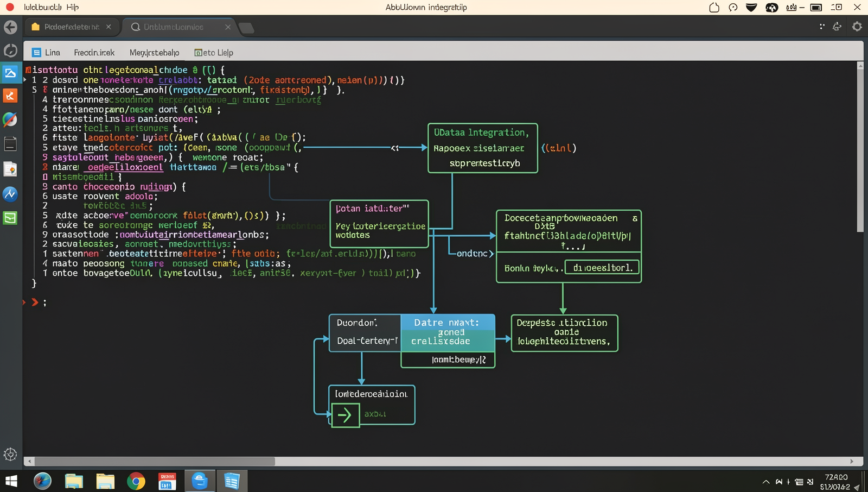
Task: Click the blue 'Datre nwavt:' node
Action: pyautogui.click(x=448, y=332)
